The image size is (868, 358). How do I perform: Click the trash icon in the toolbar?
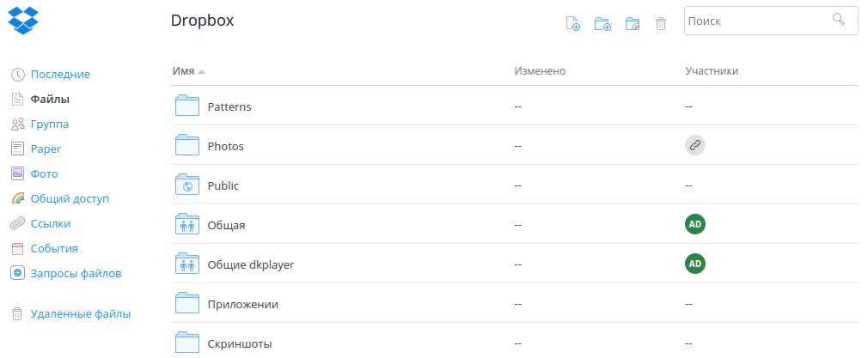pos(660,24)
